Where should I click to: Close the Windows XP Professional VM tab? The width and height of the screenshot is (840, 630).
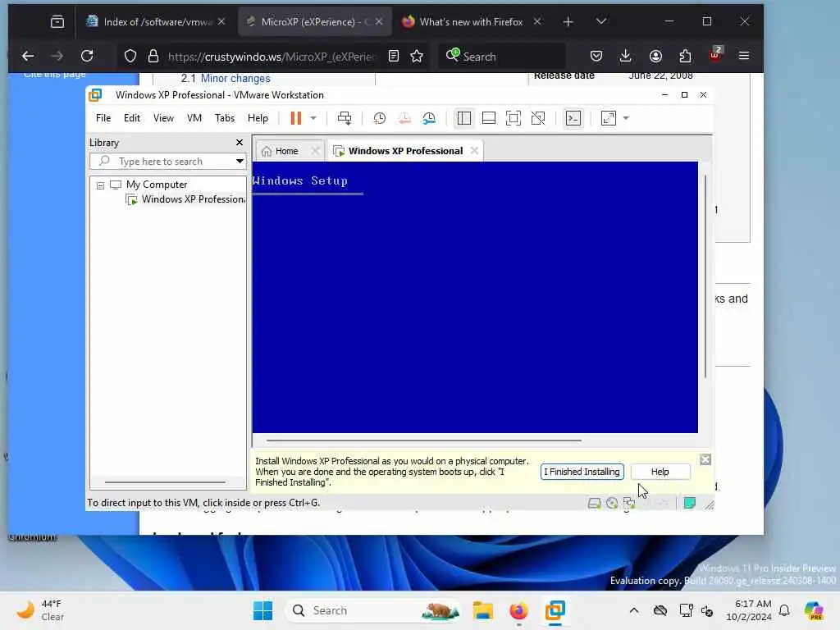click(x=474, y=151)
